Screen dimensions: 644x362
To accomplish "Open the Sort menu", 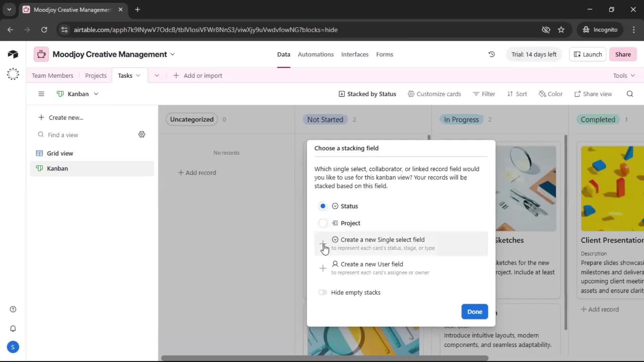I will 517,94.
